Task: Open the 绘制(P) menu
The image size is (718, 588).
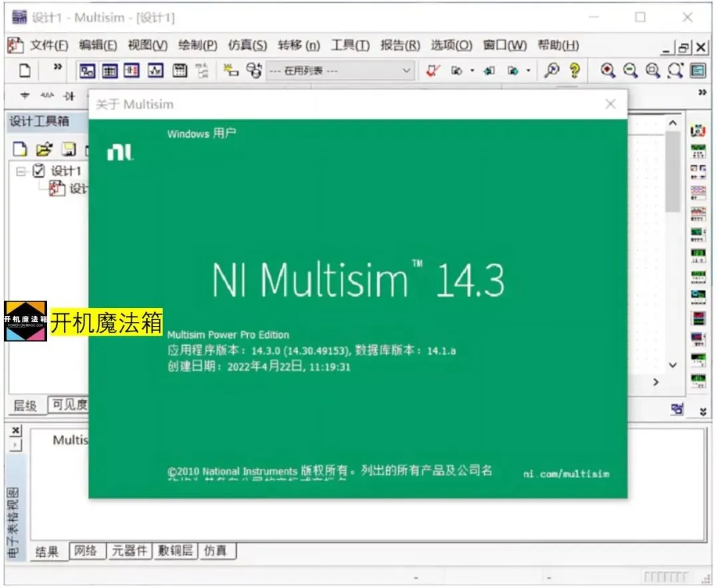Action: point(198,45)
